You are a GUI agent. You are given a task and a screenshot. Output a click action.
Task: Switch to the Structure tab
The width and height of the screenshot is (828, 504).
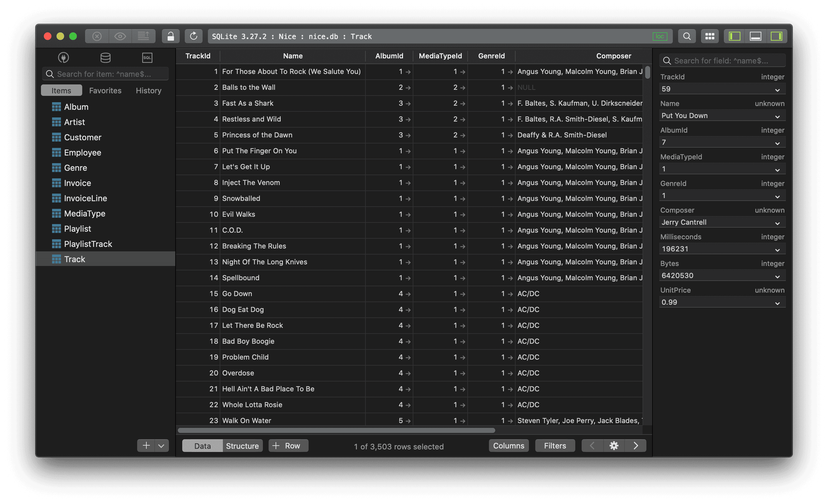click(242, 446)
